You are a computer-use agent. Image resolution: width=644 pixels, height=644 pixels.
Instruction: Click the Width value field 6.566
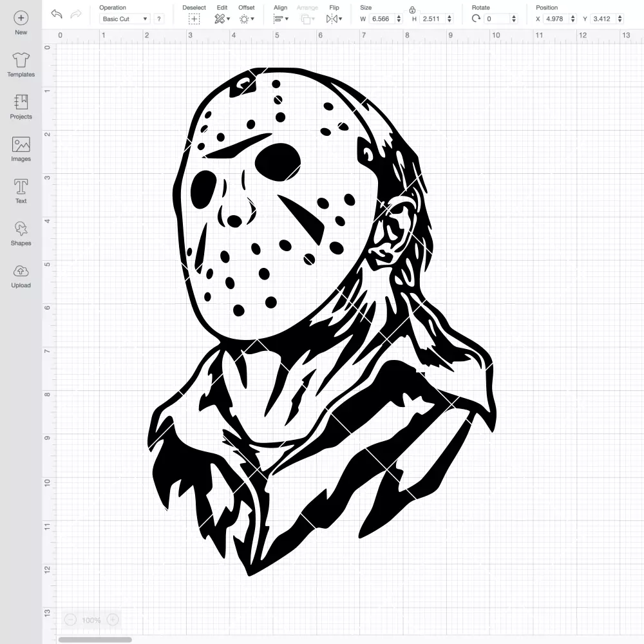[x=381, y=19]
